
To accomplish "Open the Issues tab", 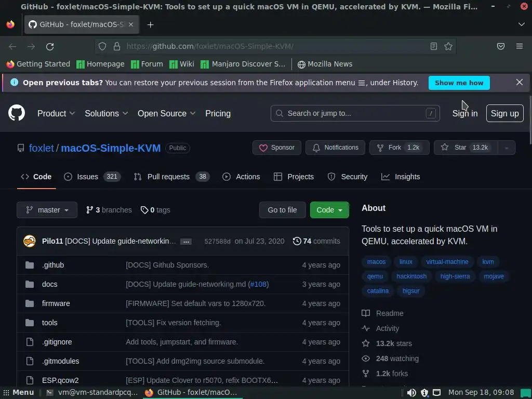I will (92, 177).
